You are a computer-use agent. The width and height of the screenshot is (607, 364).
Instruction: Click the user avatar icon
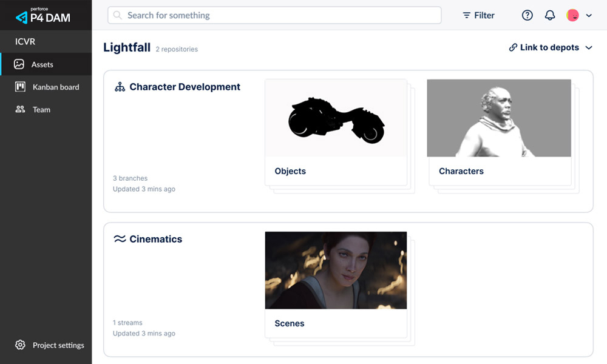(x=572, y=16)
